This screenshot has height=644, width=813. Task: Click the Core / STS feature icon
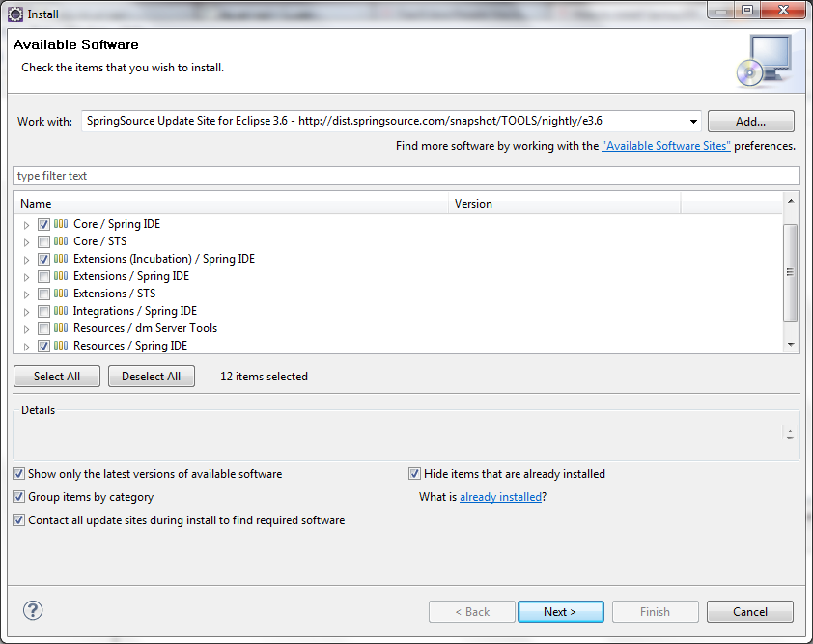coord(59,240)
